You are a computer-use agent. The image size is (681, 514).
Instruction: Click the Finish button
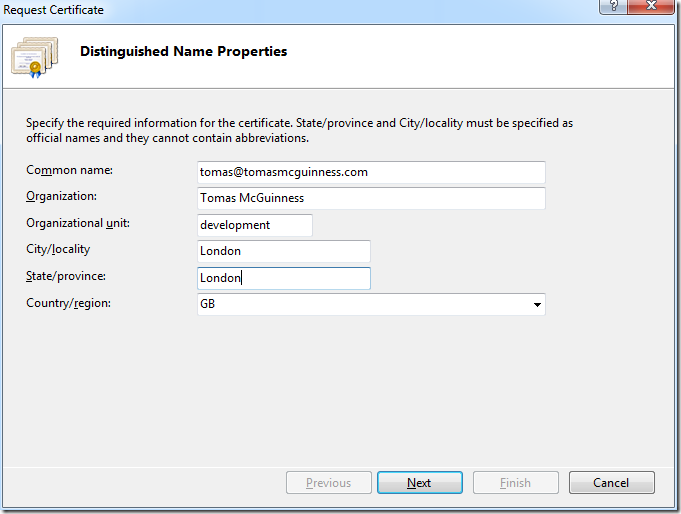pyautogui.click(x=516, y=482)
